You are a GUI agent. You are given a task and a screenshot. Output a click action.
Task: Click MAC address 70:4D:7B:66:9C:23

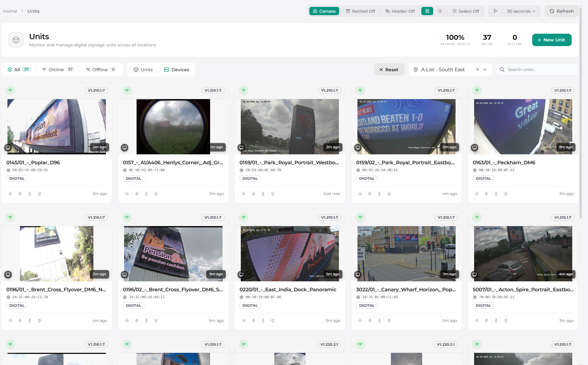496,297
